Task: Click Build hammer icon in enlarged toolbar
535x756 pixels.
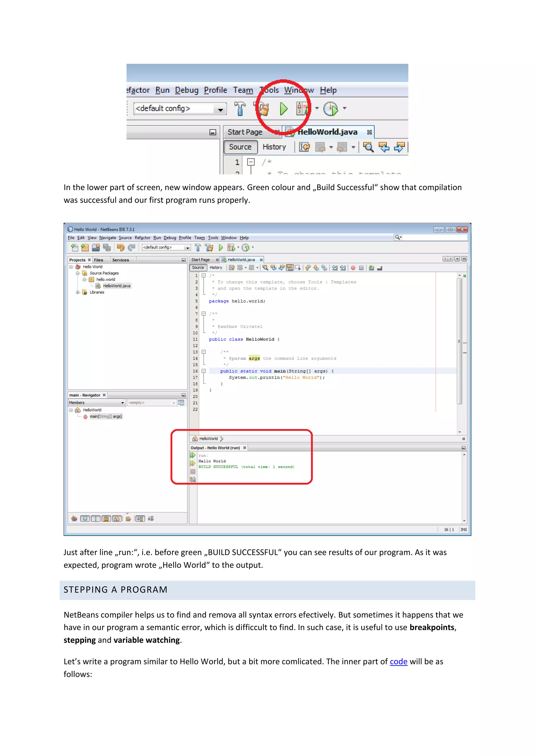Action: [240, 108]
